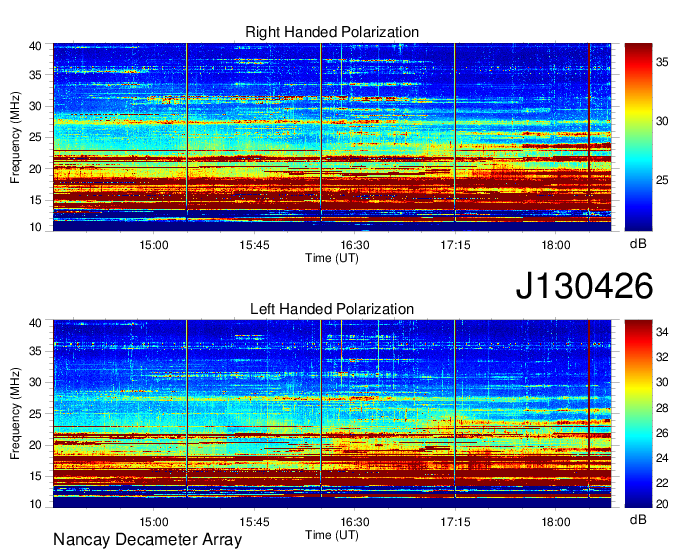The image size is (680, 552).
Task: Click the 32 dB tick on Left Handed color bar
Action: click(662, 357)
